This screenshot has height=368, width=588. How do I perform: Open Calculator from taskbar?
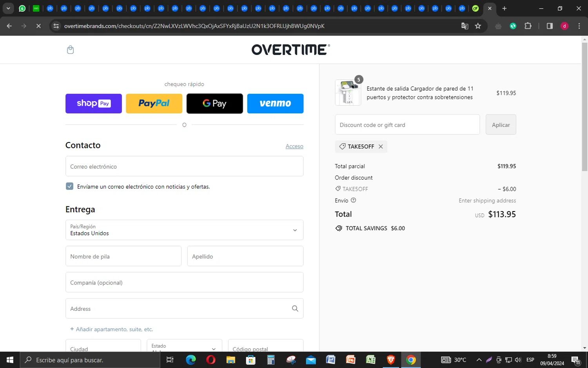coord(271,360)
